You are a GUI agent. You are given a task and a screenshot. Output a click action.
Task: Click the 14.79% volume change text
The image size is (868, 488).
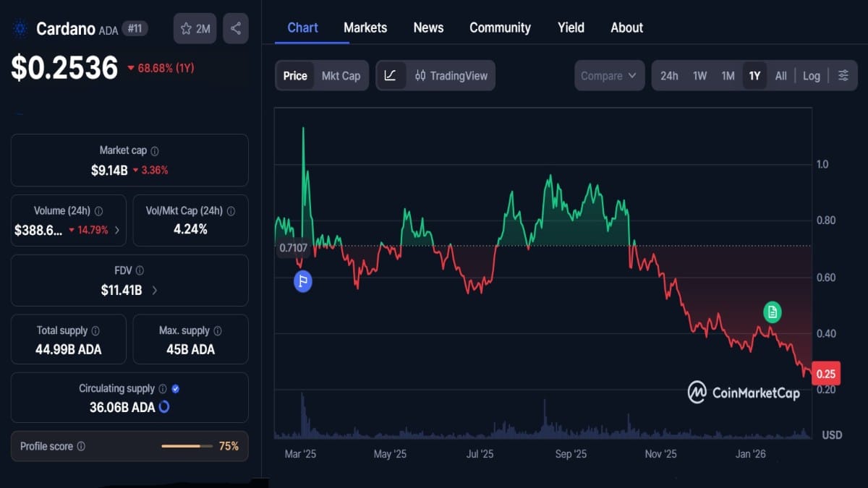click(x=93, y=231)
